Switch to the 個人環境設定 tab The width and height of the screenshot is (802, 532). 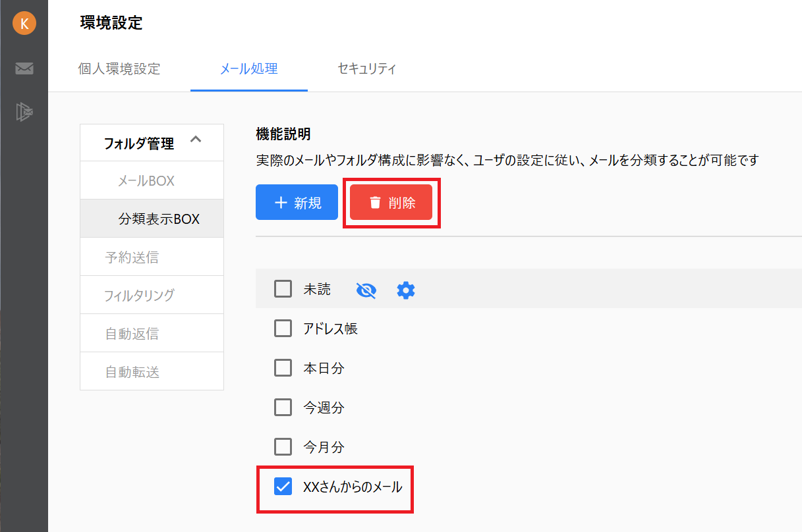click(x=119, y=68)
